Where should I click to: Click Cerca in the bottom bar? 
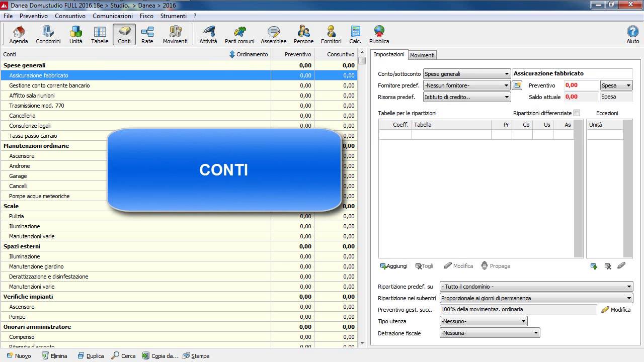point(124,356)
